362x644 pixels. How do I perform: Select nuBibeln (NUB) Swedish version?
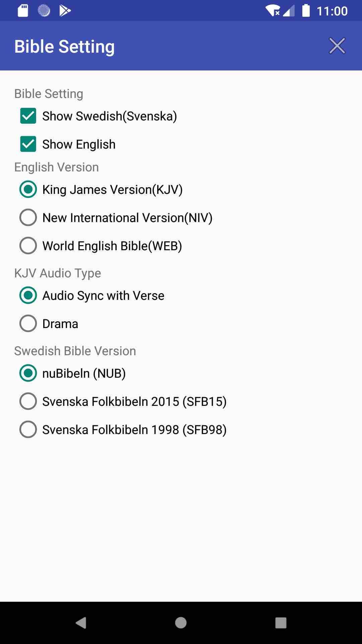72,373
